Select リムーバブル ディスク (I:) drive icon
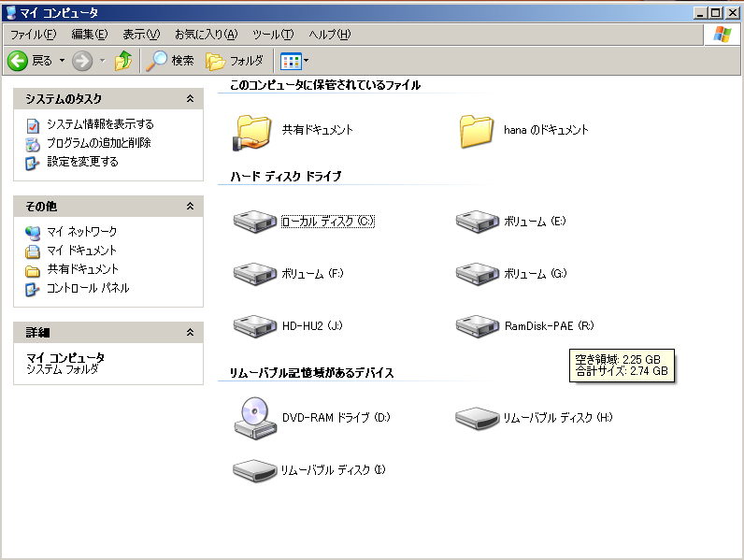 pos(255,470)
